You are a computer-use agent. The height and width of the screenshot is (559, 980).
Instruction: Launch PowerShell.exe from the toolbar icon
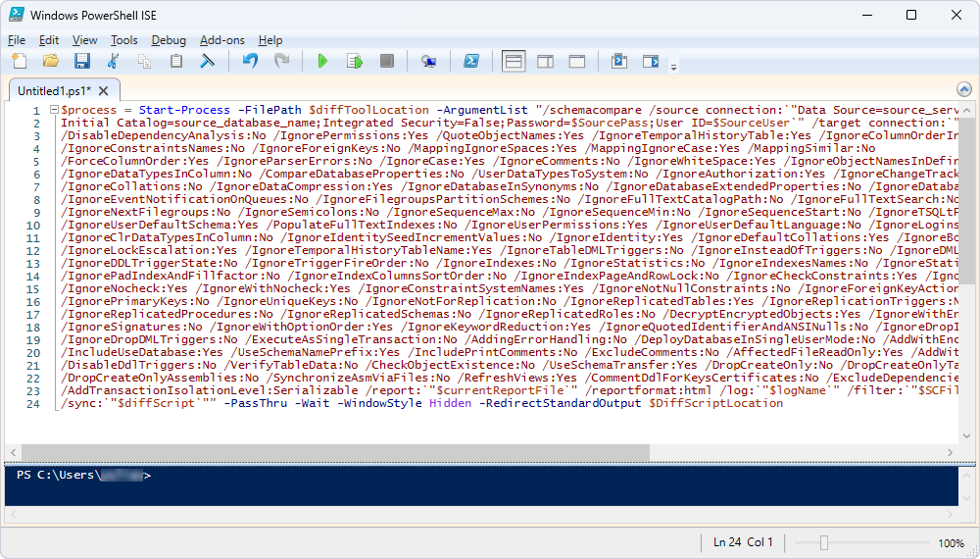point(471,61)
